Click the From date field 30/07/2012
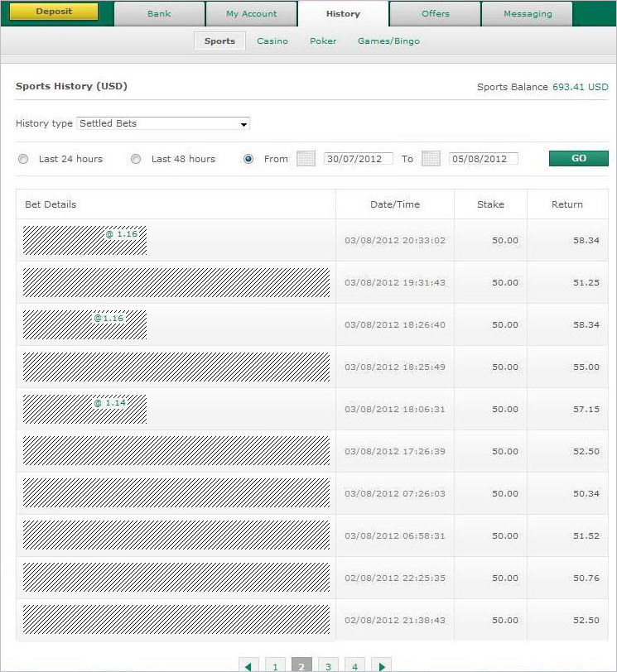 (x=358, y=159)
